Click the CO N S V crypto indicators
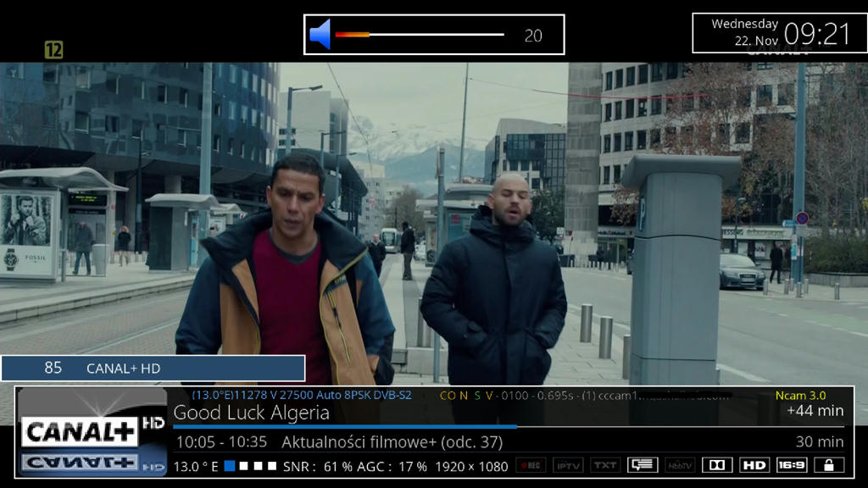 coord(466,396)
